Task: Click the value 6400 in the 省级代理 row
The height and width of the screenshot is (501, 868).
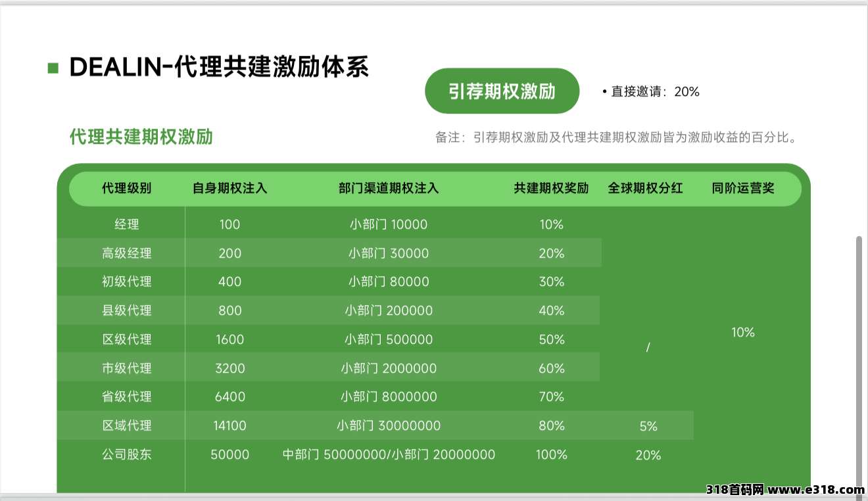Action: click(229, 396)
